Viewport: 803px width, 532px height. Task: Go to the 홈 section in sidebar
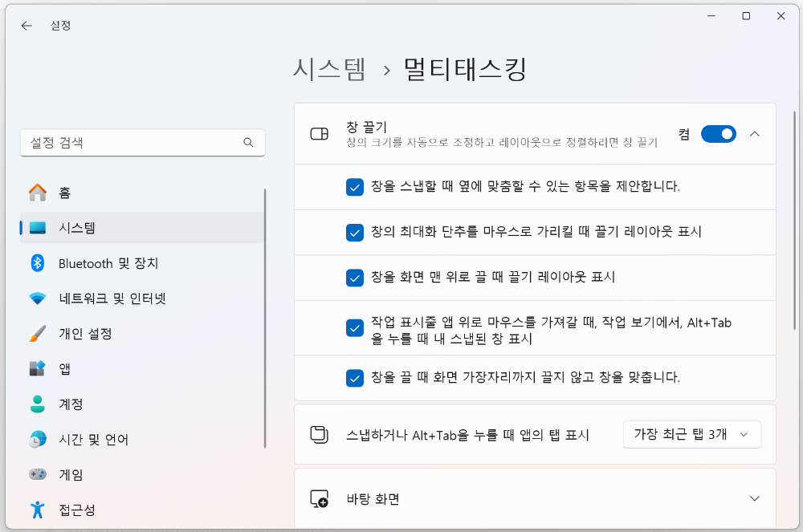point(38,193)
